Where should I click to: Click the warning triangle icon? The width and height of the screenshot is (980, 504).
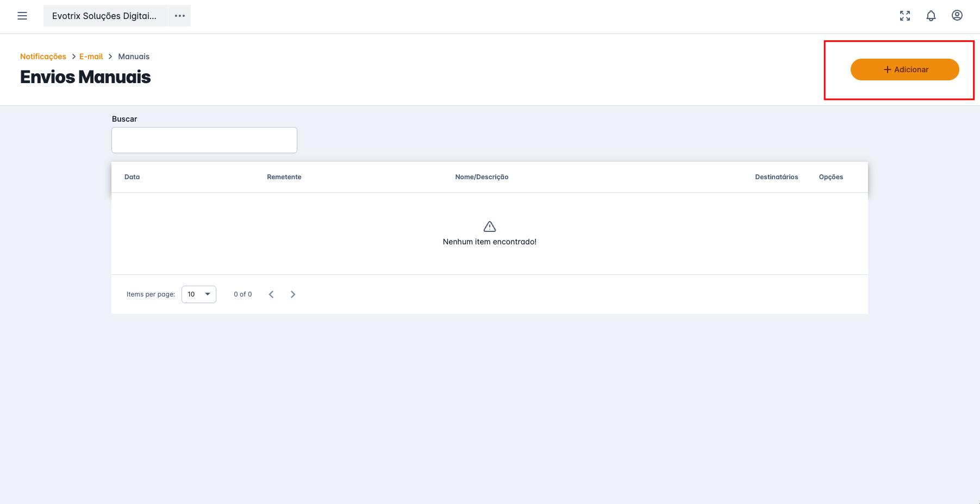coord(489,226)
